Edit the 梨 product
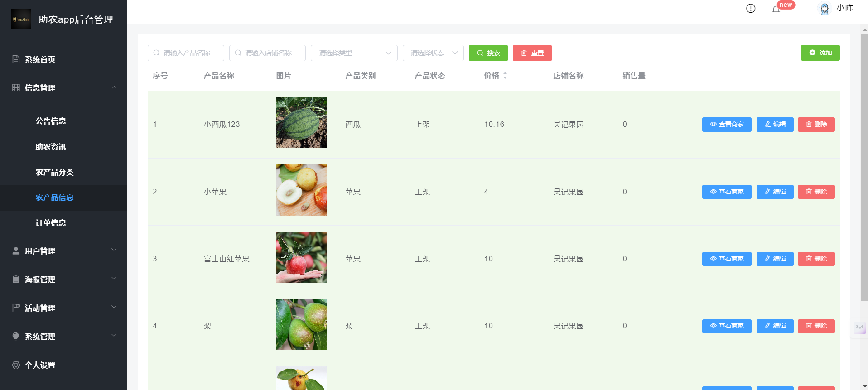 [x=775, y=326]
